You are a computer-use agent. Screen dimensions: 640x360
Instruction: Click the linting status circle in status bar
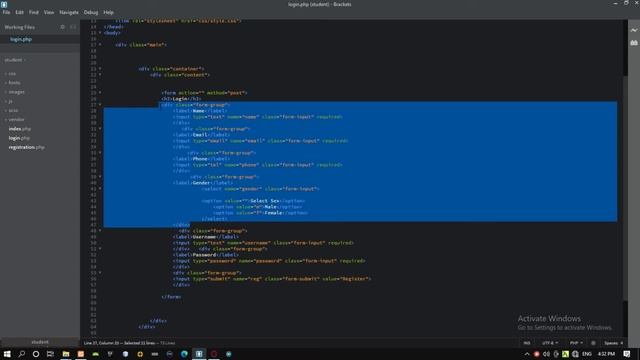593,343
